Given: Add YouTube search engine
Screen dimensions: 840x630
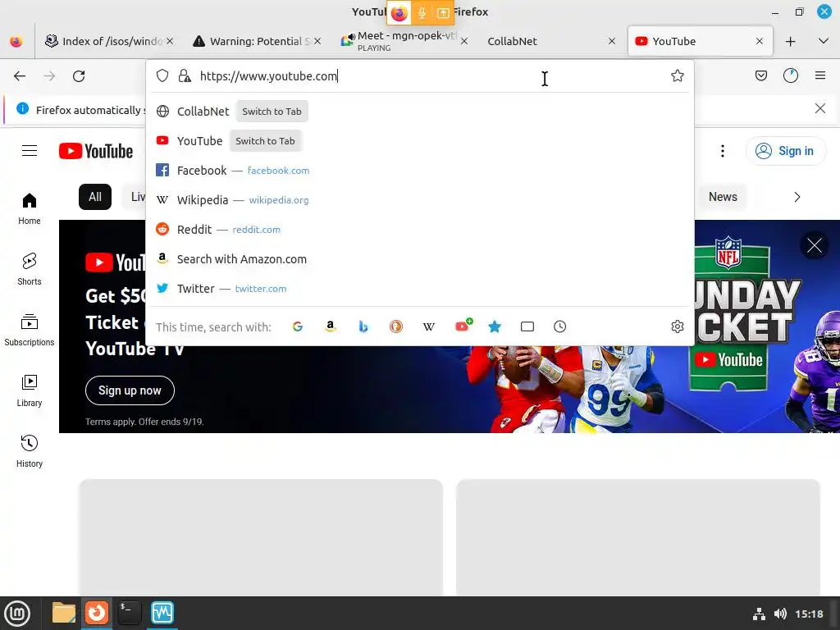Looking at the screenshot, I should pos(463,325).
